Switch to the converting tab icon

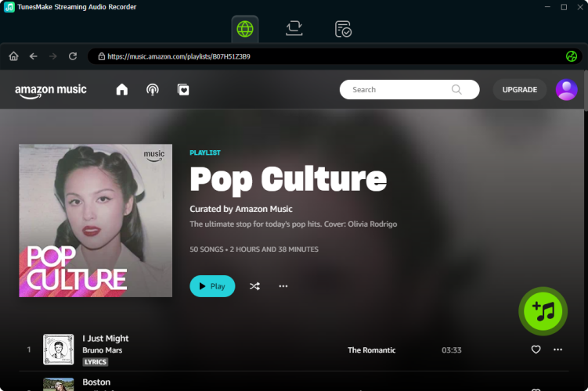[x=294, y=28]
